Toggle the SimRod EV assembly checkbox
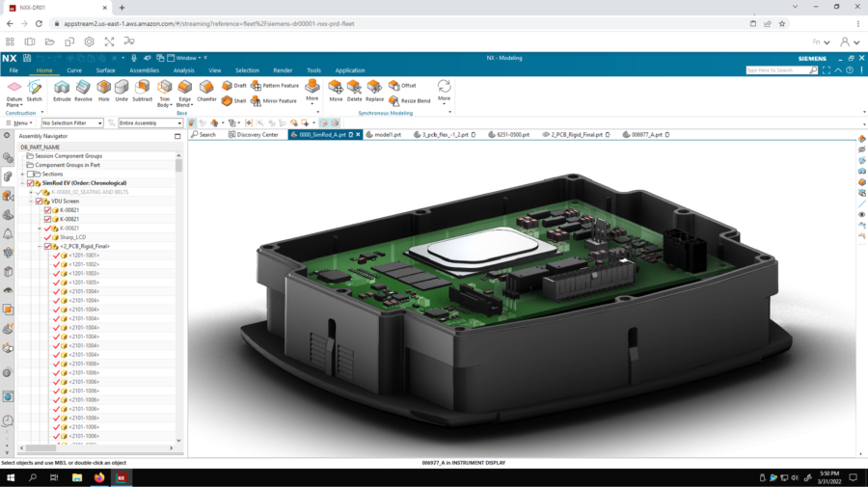The image size is (868, 487). (x=31, y=182)
